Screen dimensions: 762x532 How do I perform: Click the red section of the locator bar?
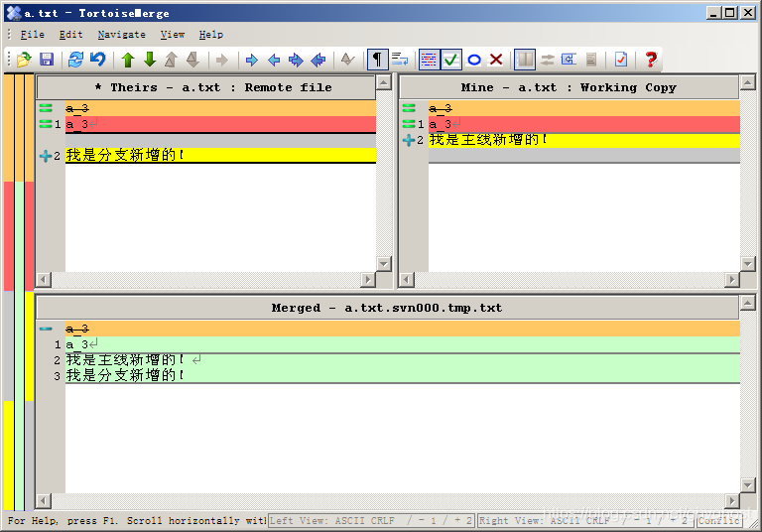coord(9,236)
